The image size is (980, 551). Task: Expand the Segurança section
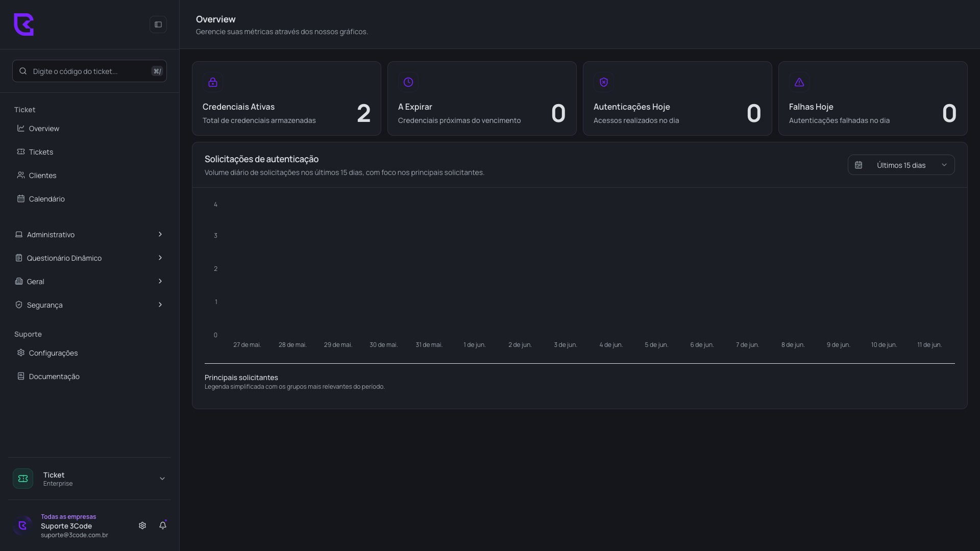pyautogui.click(x=89, y=305)
